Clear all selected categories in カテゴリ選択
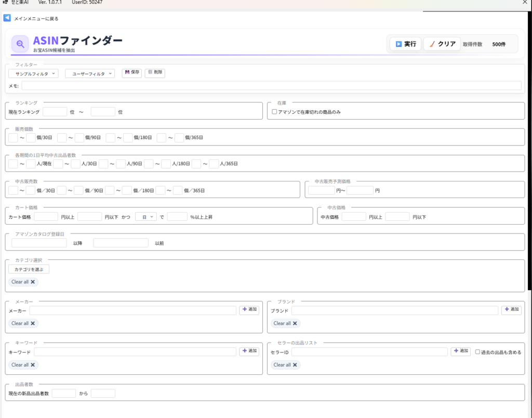 pyautogui.click(x=23, y=282)
